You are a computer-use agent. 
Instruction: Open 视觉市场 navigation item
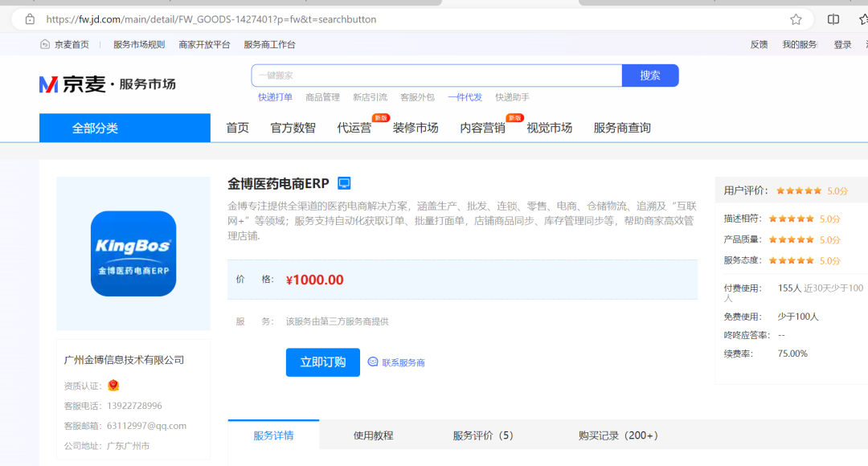[x=549, y=128]
